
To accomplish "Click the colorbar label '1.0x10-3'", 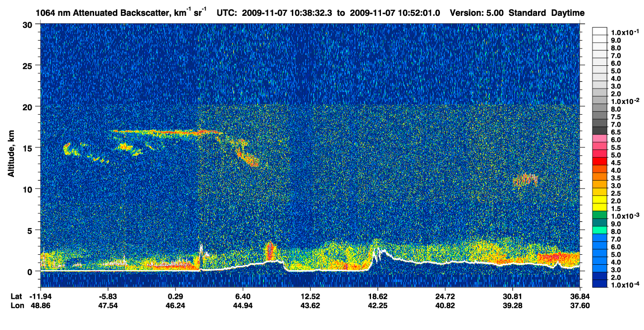I will [x=625, y=216].
